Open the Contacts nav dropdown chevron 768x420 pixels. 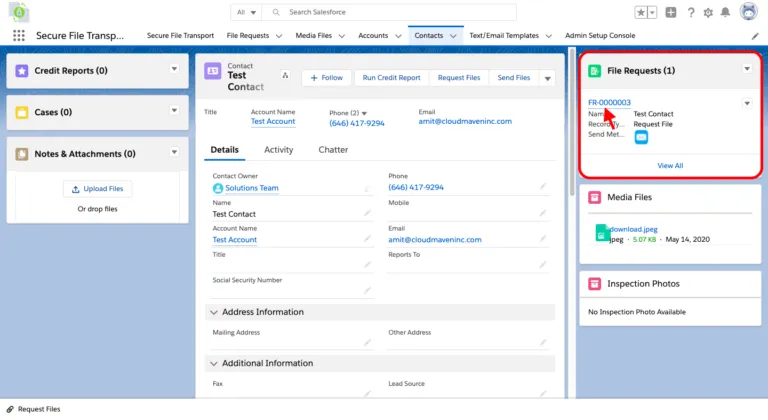point(453,36)
